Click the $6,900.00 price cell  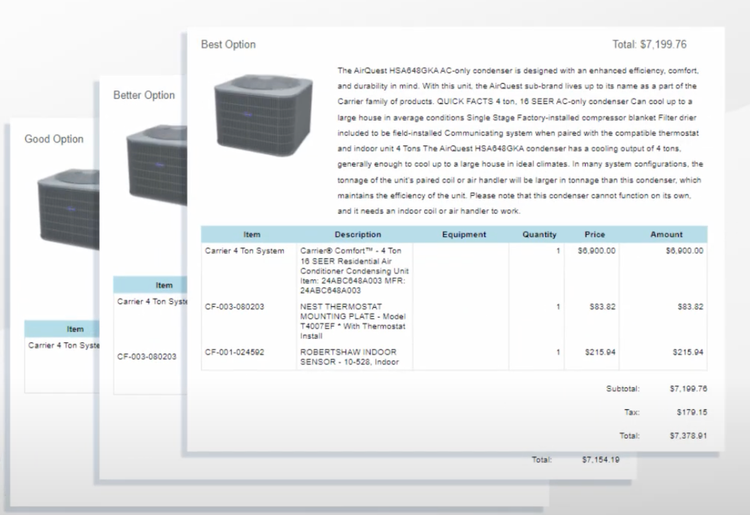596,251
